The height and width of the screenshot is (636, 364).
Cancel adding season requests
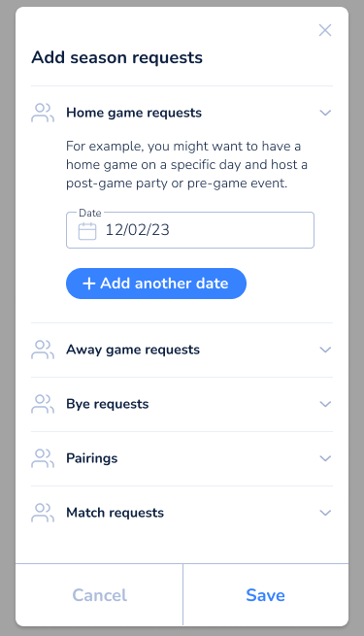(x=99, y=595)
